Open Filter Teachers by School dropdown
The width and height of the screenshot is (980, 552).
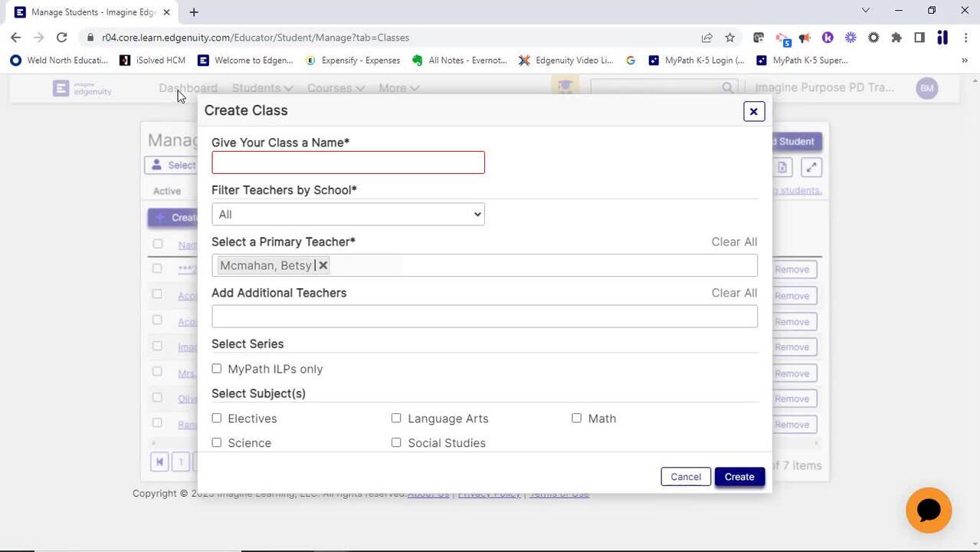[348, 214]
